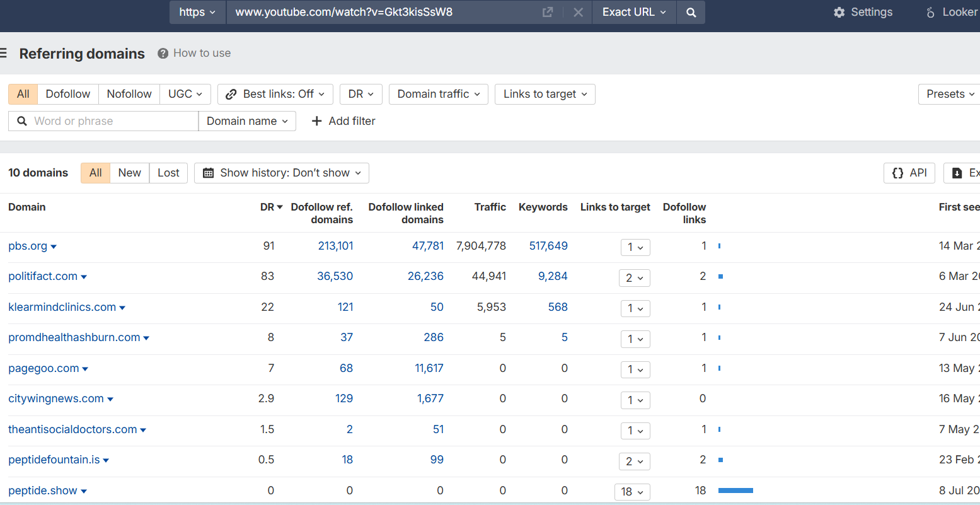Viewport: 980px width, 505px height.
Task: Switch to the Lost domains tab
Action: (x=168, y=173)
